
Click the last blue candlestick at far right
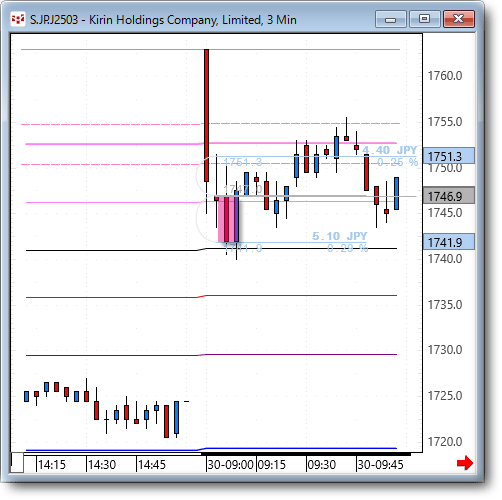tap(397, 193)
